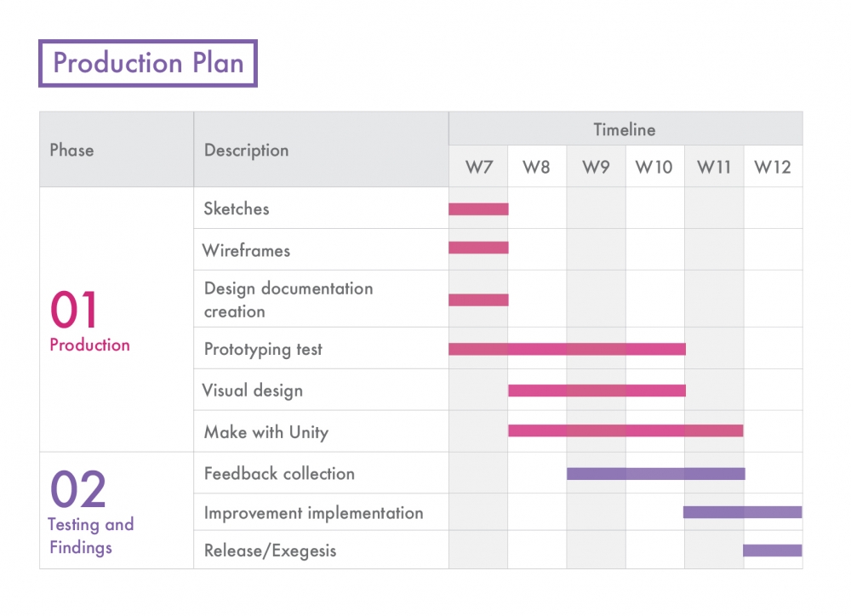Screen dimensions: 851x616
Task: Click the Sketches row pink bar
Action: (478, 209)
